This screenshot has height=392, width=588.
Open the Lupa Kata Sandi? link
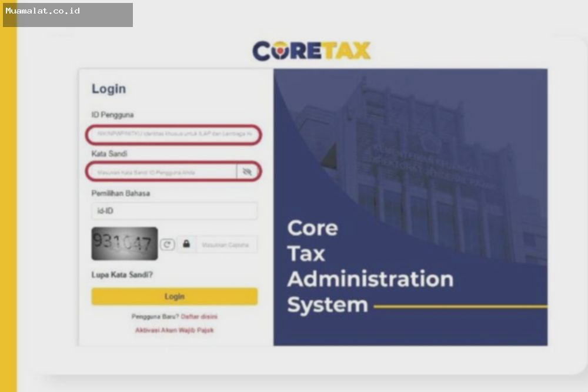pyautogui.click(x=122, y=274)
